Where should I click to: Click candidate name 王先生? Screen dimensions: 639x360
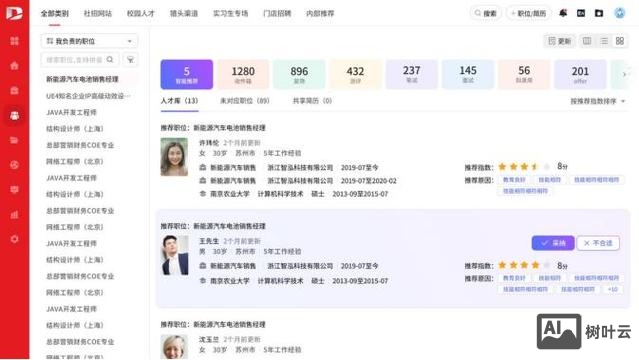click(209, 241)
